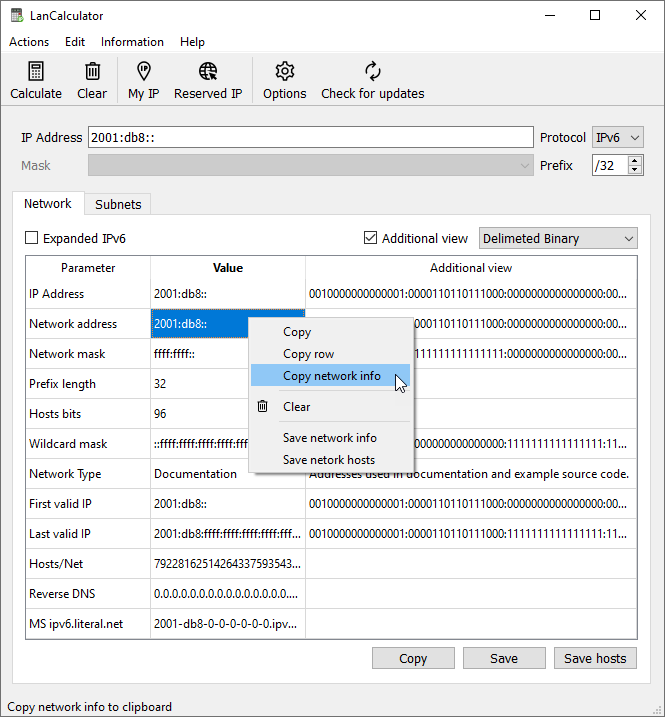Select the IP Address value 2001:db8:: cell
This screenshot has height=717, width=665.
(228, 294)
